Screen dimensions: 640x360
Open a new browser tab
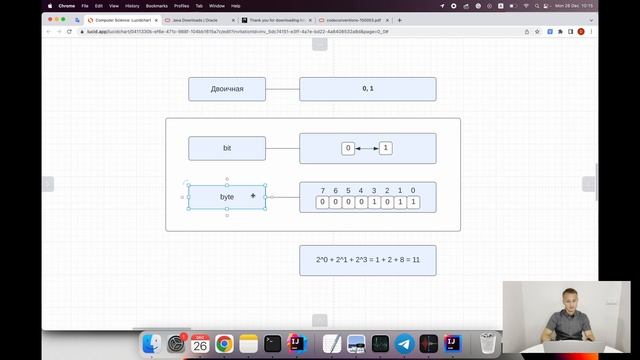click(400, 20)
